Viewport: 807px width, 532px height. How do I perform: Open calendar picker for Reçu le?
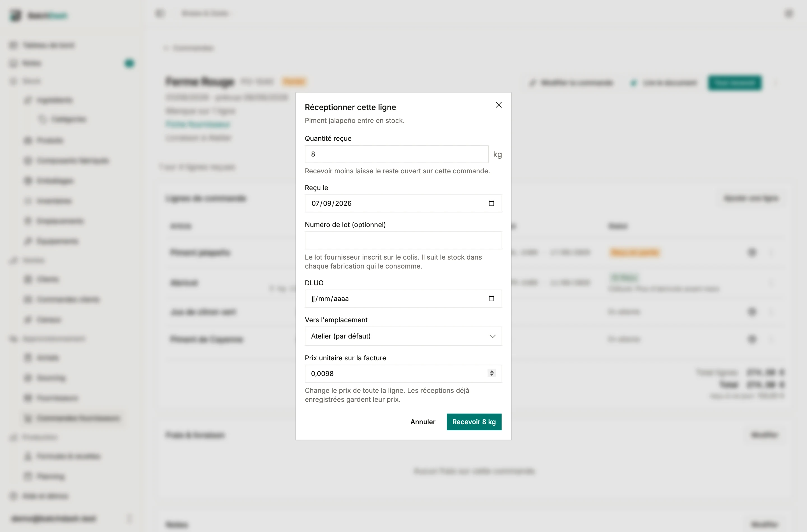(491, 203)
